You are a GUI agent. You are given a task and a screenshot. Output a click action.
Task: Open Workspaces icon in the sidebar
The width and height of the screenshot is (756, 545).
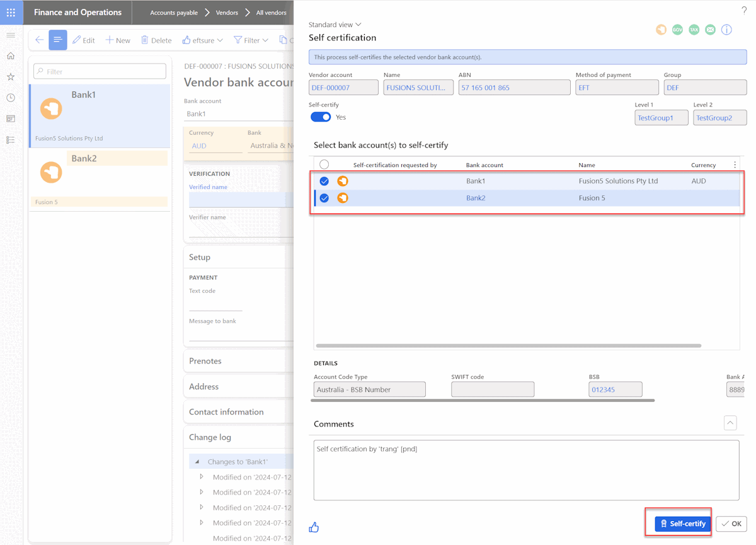pyautogui.click(x=11, y=118)
